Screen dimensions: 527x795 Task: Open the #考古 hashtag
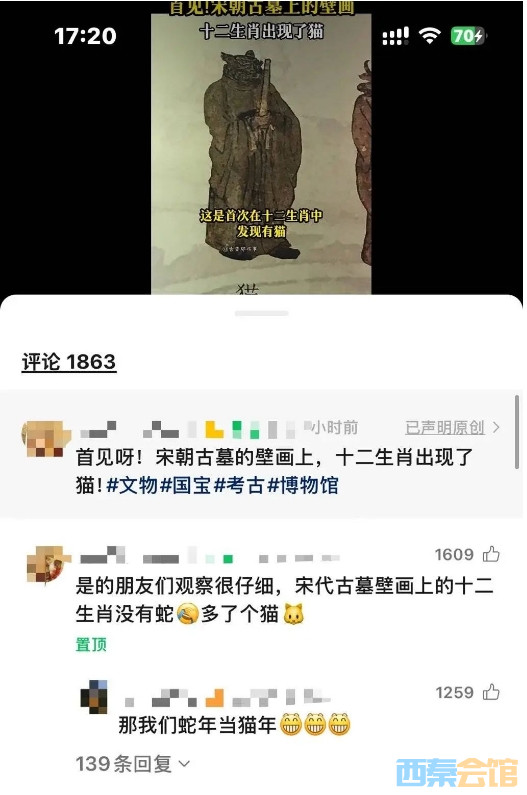click(239, 485)
